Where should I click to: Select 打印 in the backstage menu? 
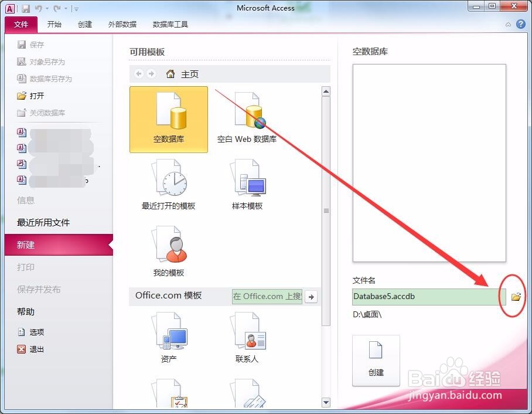tap(26, 267)
